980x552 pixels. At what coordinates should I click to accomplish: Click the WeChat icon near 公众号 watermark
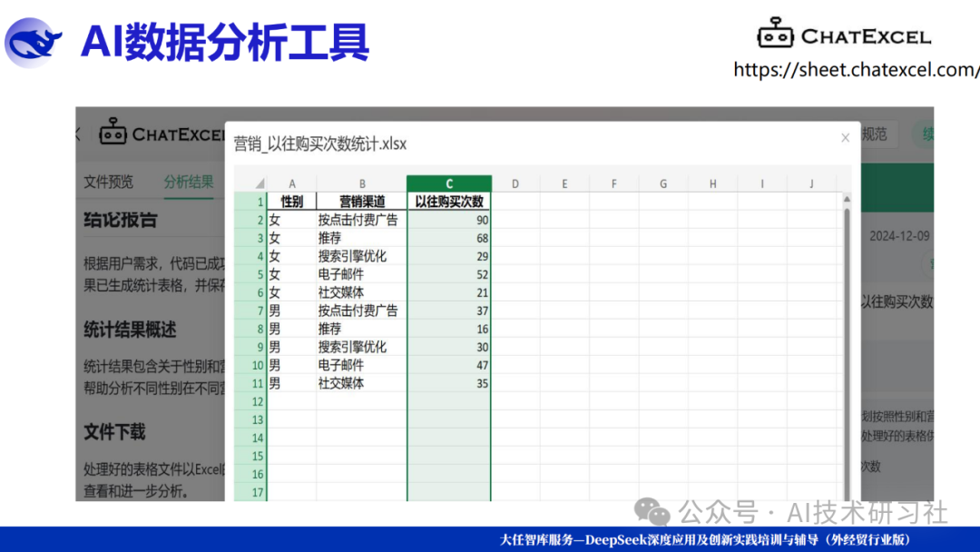tap(653, 511)
